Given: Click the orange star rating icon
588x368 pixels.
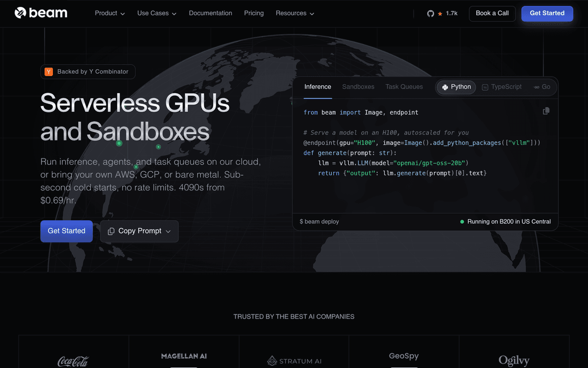Looking at the screenshot, I should point(440,14).
